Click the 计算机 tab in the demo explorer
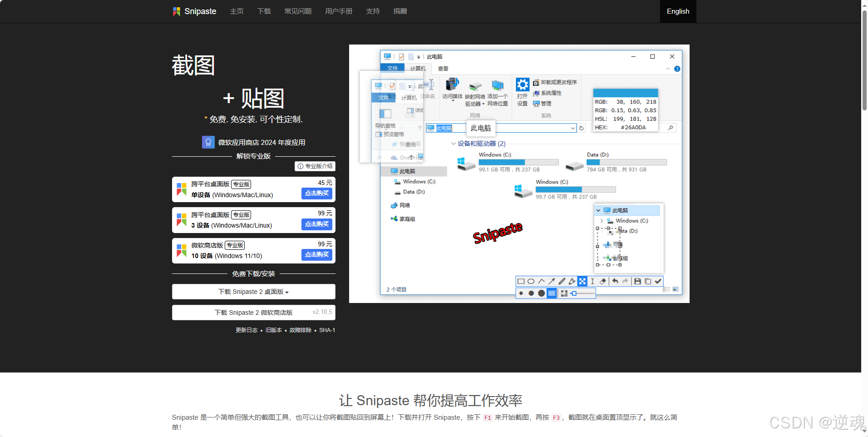 pos(418,69)
